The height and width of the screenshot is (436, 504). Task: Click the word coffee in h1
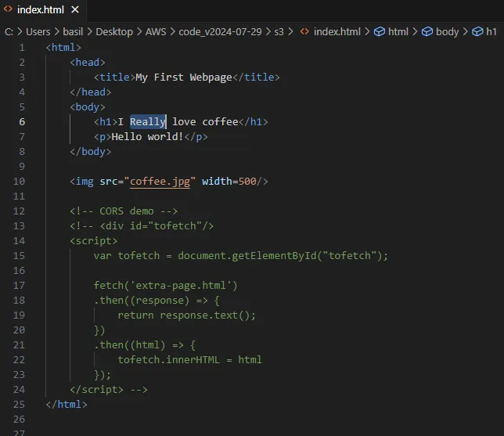pyautogui.click(x=220, y=122)
